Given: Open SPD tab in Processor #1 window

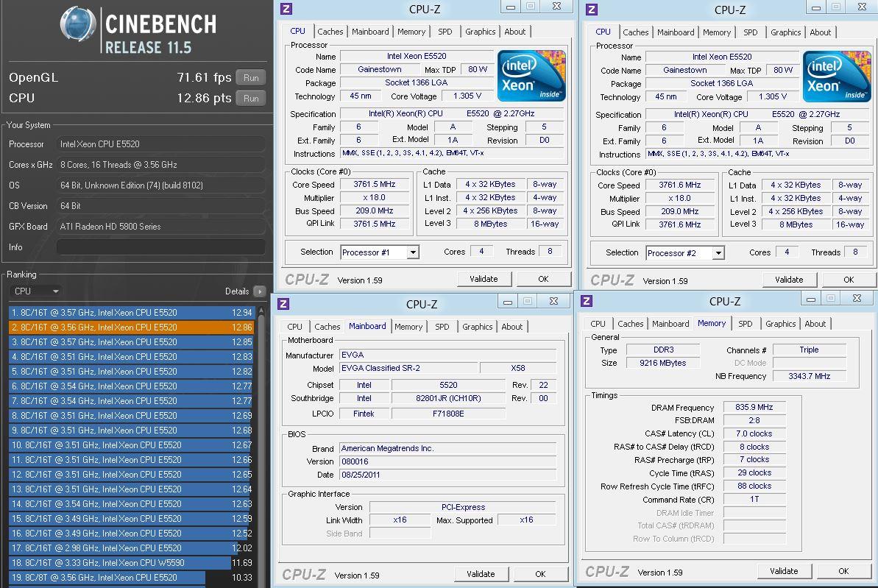Looking at the screenshot, I should 445,32.
